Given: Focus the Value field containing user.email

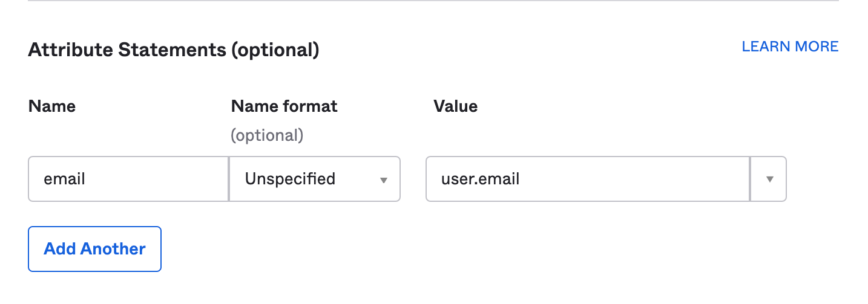Looking at the screenshot, I should (x=587, y=179).
